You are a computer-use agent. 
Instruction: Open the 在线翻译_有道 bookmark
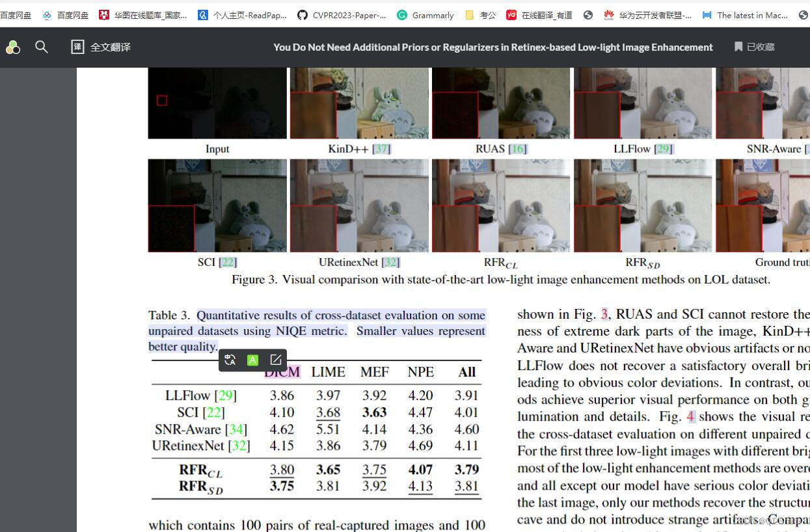[539, 15]
